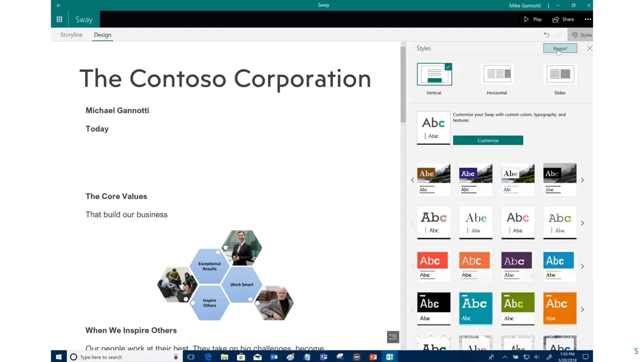Pick the white style with orange c

434,223
